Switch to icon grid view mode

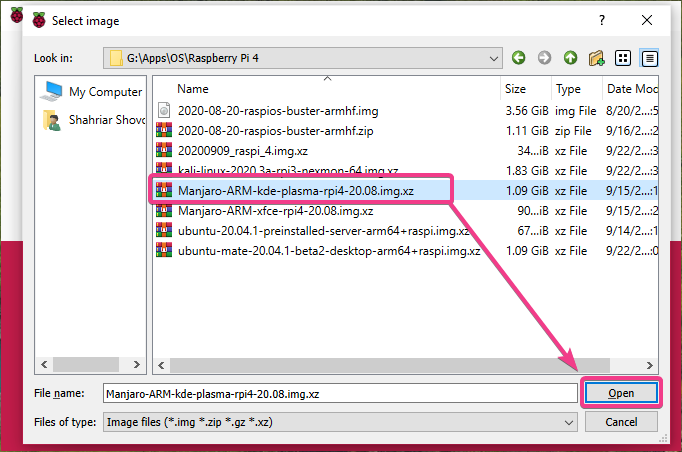click(x=623, y=58)
